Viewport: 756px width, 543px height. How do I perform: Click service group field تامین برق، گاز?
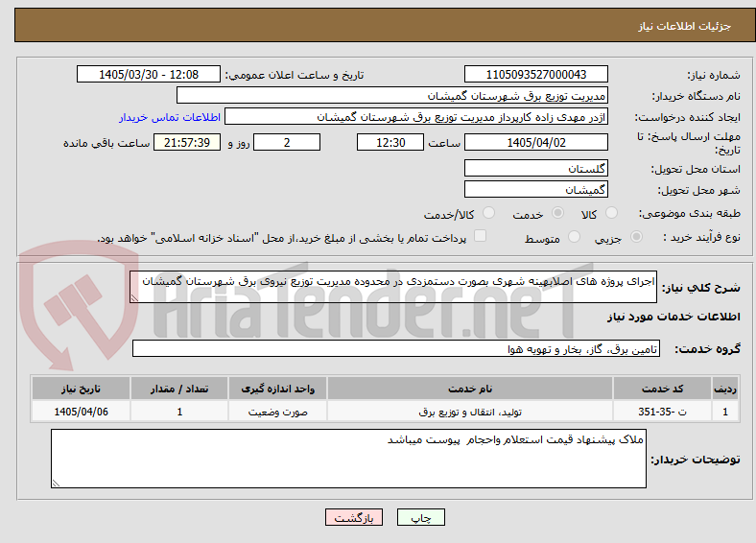coord(396,348)
